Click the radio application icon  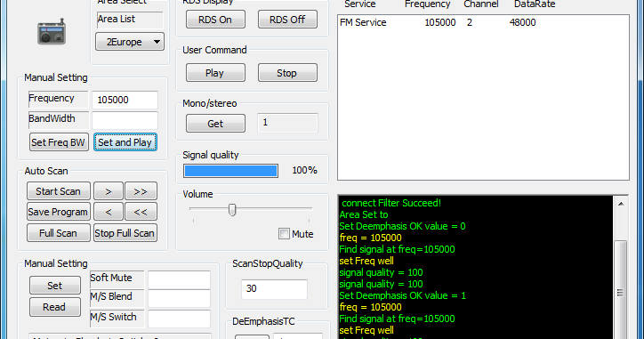tap(52, 31)
